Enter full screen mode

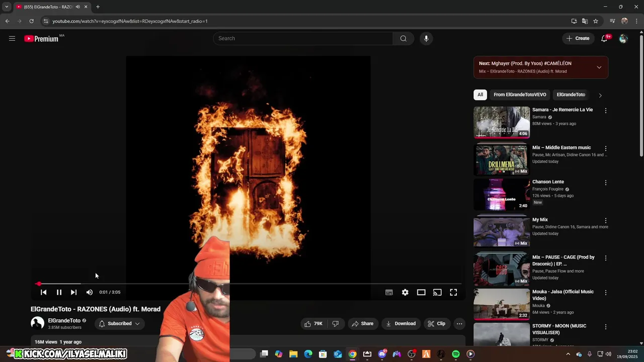[x=453, y=292]
